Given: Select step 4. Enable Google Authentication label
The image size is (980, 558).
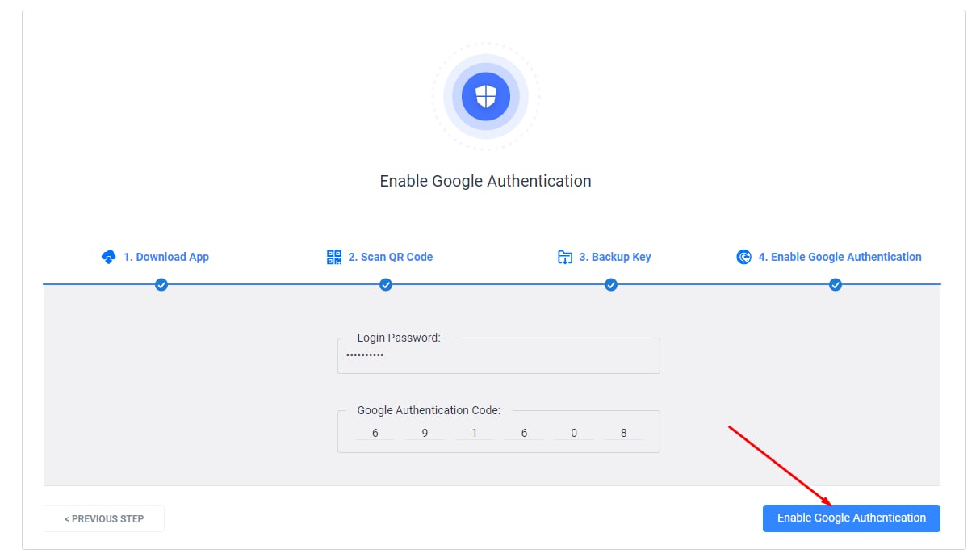Looking at the screenshot, I should click(x=840, y=257).
